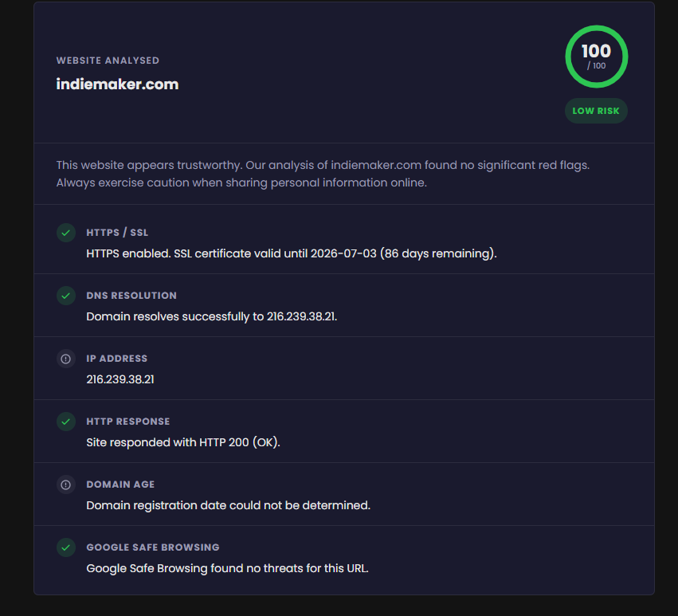Click the 100/100 score ring
The image size is (678, 616).
click(x=596, y=57)
